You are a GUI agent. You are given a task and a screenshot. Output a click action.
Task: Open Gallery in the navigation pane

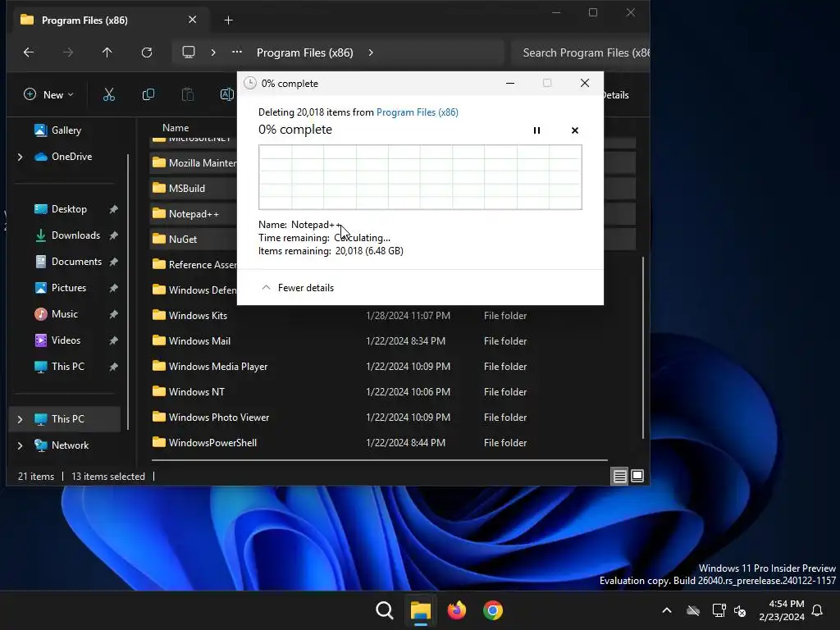(58, 130)
